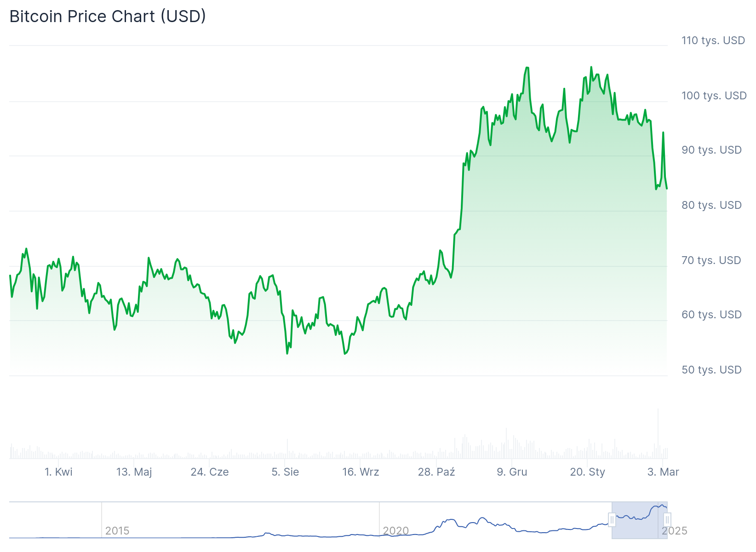Click the 2015 label in the navigator

click(118, 530)
